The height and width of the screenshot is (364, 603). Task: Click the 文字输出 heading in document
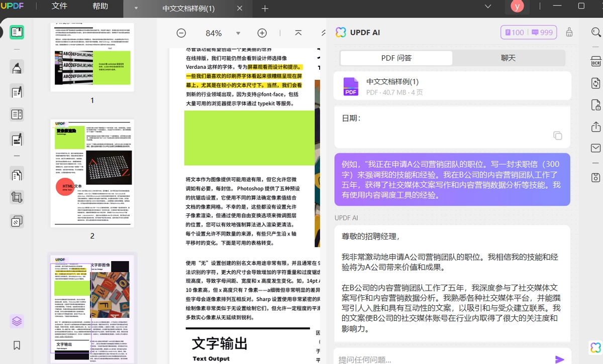(220, 343)
